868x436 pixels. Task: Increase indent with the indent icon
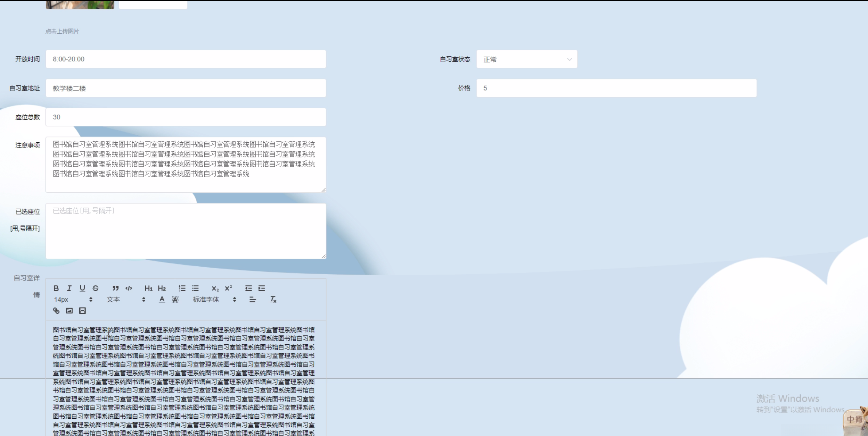[x=262, y=288]
